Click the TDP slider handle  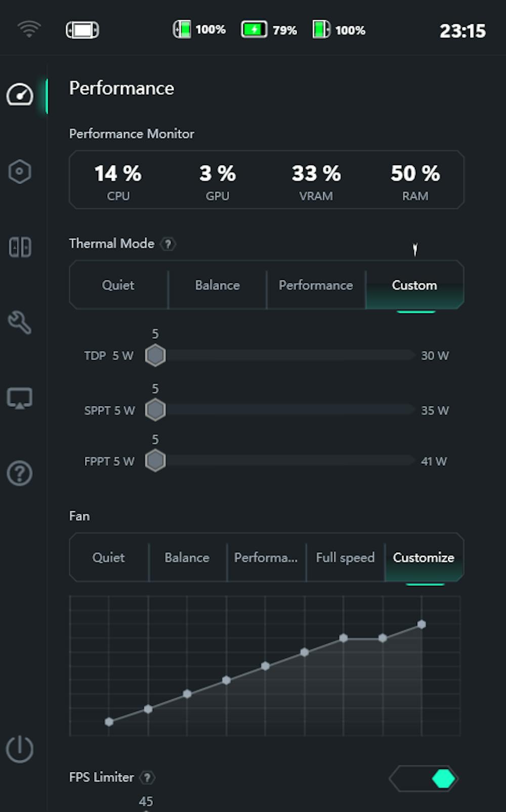(155, 355)
